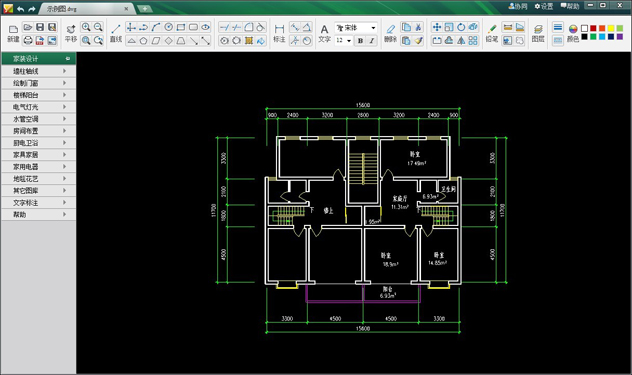Click the 帮助 help button in title bar
632x375 pixels.
point(570,6)
